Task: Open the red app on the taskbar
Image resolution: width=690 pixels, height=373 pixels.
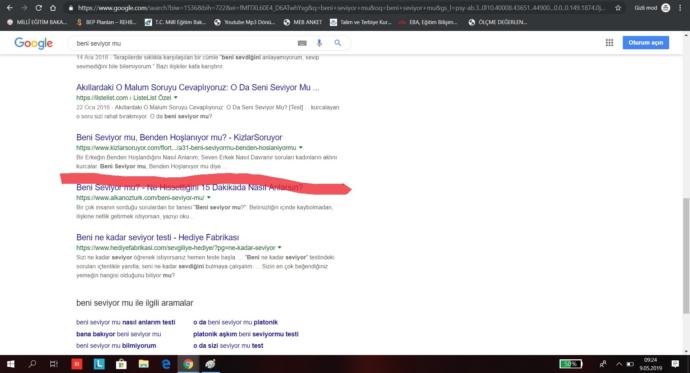Action: [77, 364]
